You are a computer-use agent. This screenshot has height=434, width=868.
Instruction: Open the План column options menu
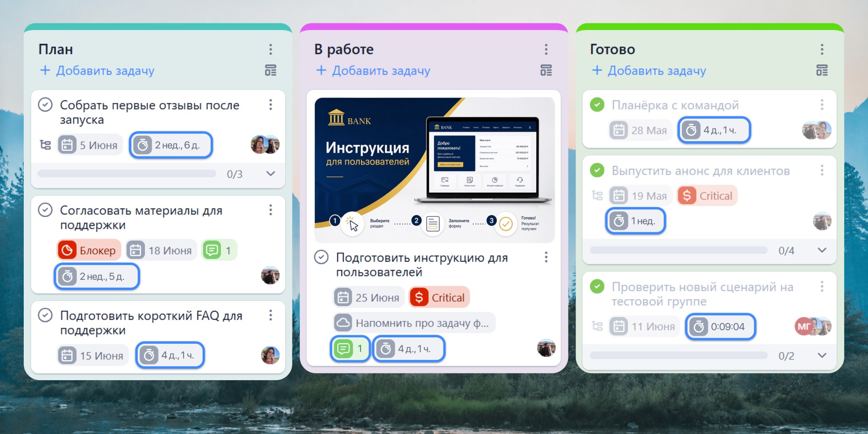coord(270,49)
